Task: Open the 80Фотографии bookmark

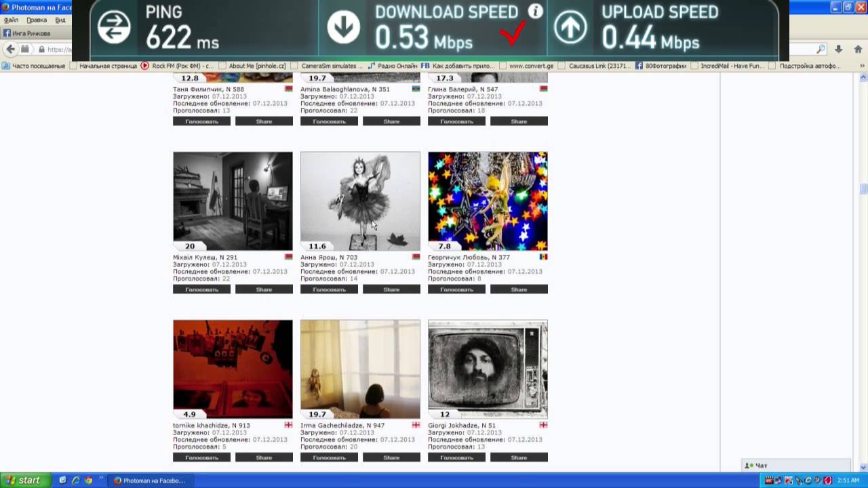Action: pos(661,66)
